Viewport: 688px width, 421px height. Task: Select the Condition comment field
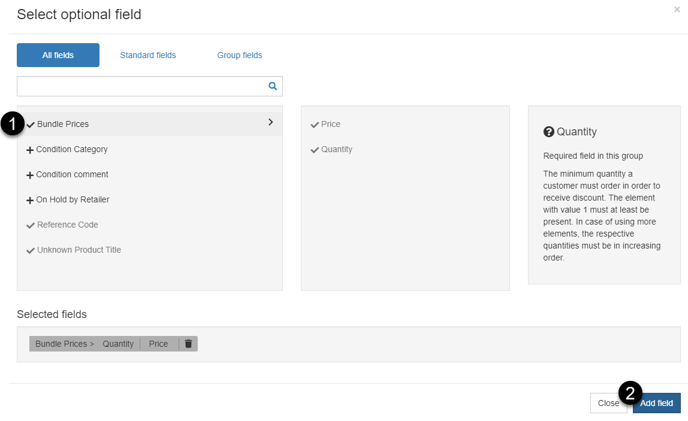pyautogui.click(x=72, y=174)
